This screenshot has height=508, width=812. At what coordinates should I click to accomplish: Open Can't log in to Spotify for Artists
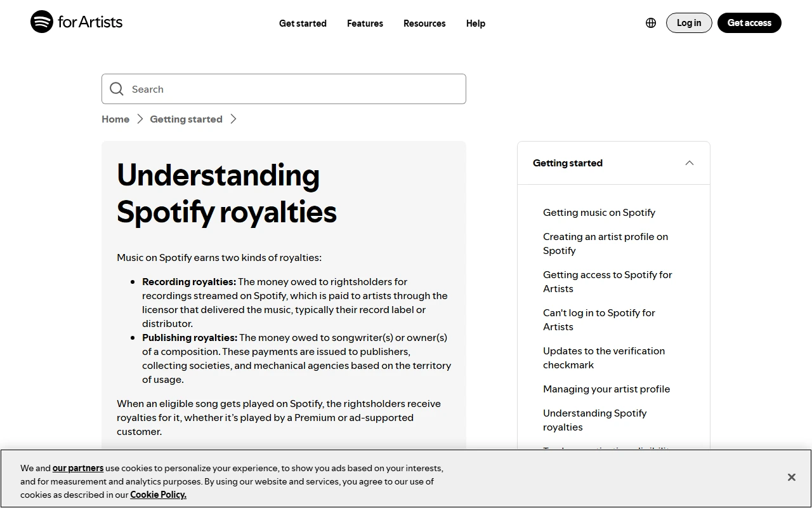599,320
